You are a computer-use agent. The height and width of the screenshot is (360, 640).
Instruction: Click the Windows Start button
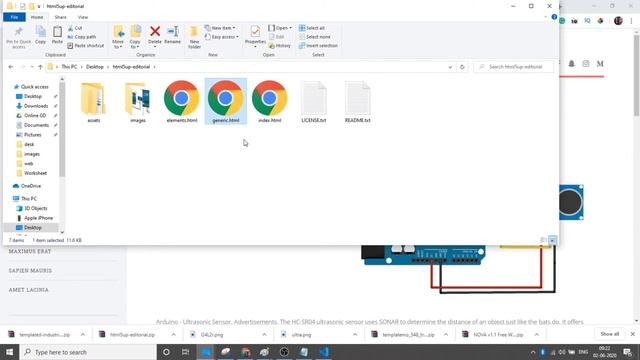[9, 352]
